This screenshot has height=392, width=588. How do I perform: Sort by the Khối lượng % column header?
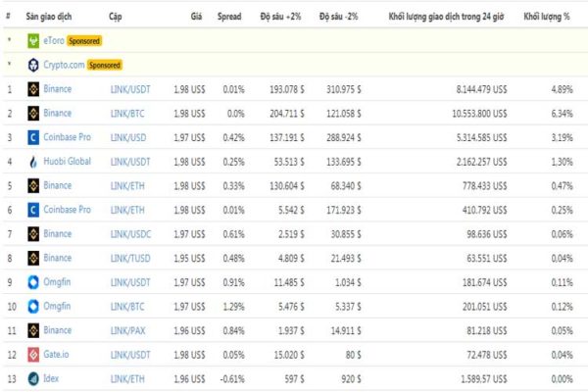click(547, 17)
